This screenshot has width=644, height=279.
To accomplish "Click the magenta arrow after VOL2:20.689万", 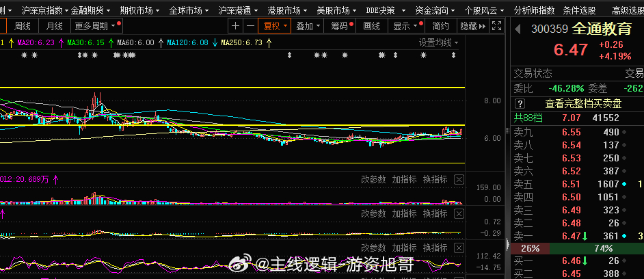I will (55, 180).
